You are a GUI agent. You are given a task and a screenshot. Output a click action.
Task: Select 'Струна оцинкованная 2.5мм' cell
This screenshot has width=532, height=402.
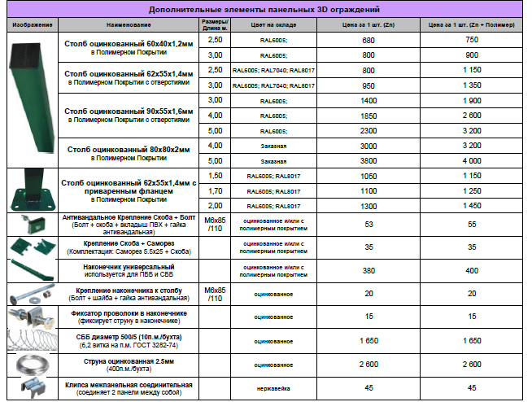pyautogui.click(x=129, y=365)
